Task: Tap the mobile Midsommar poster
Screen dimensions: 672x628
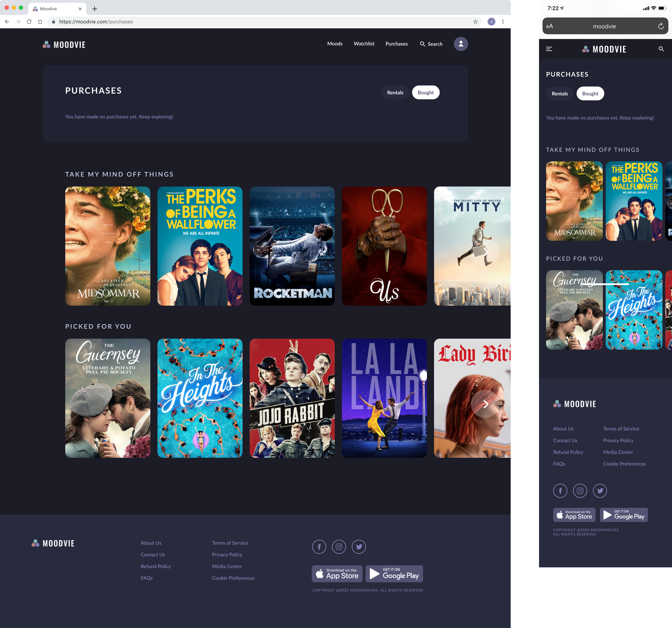Action: (574, 201)
